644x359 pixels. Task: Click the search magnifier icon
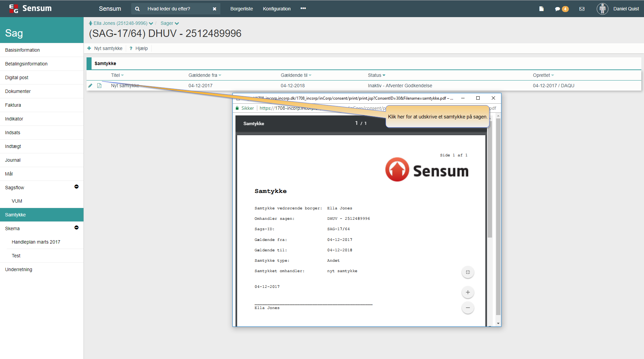click(137, 9)
